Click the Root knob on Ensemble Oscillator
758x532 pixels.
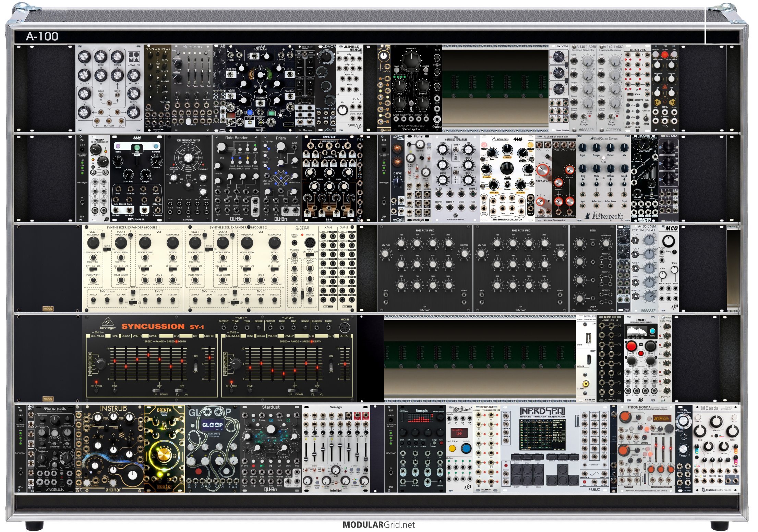click(507, 168)
